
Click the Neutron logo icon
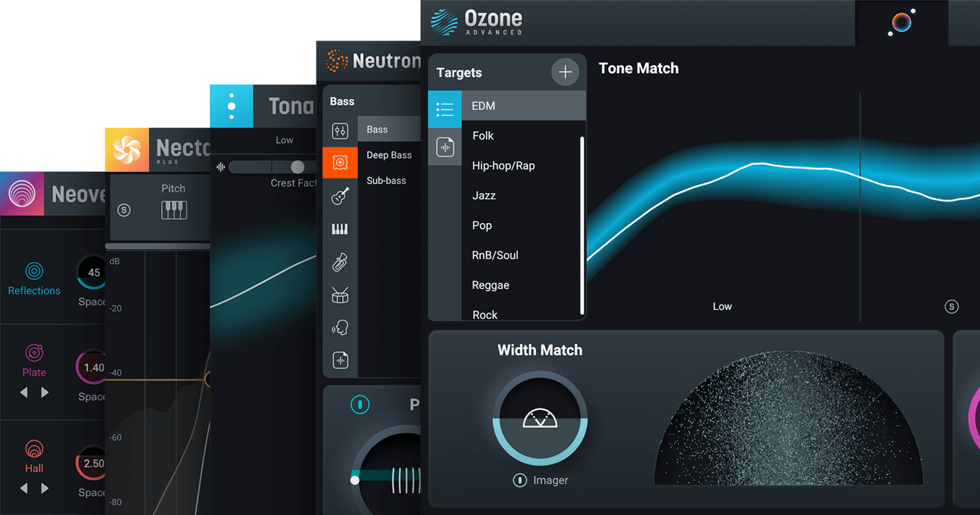point(336,61)
